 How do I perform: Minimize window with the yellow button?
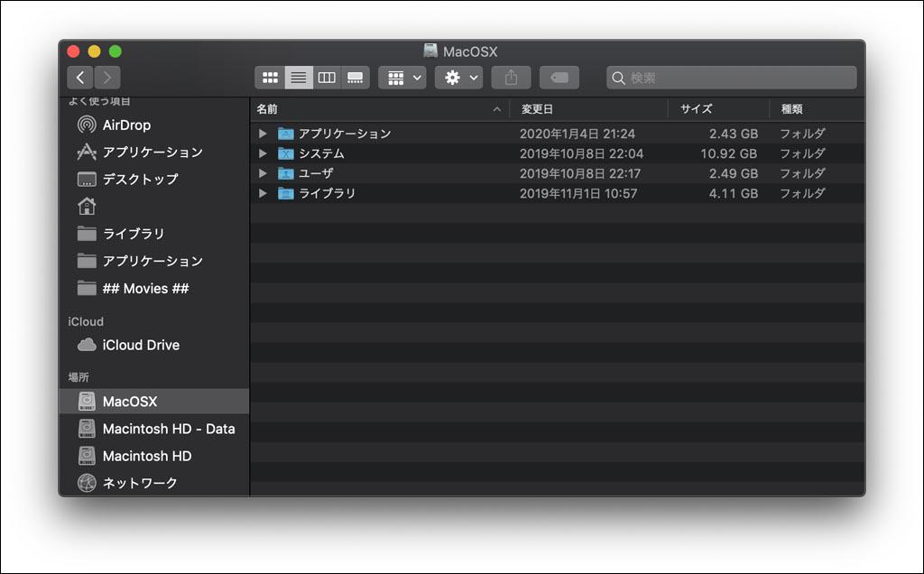pos(94,51)
